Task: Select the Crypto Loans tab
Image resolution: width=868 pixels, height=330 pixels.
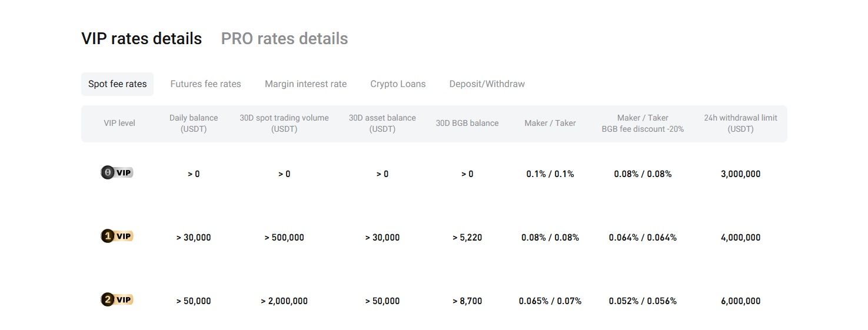Action: [x=398, y=84]
